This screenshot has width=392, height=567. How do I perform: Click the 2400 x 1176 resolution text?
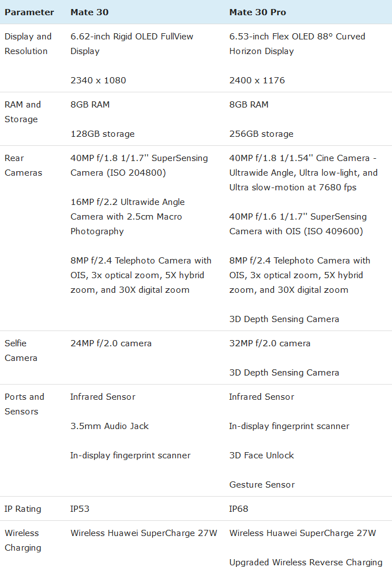[257, 80]
